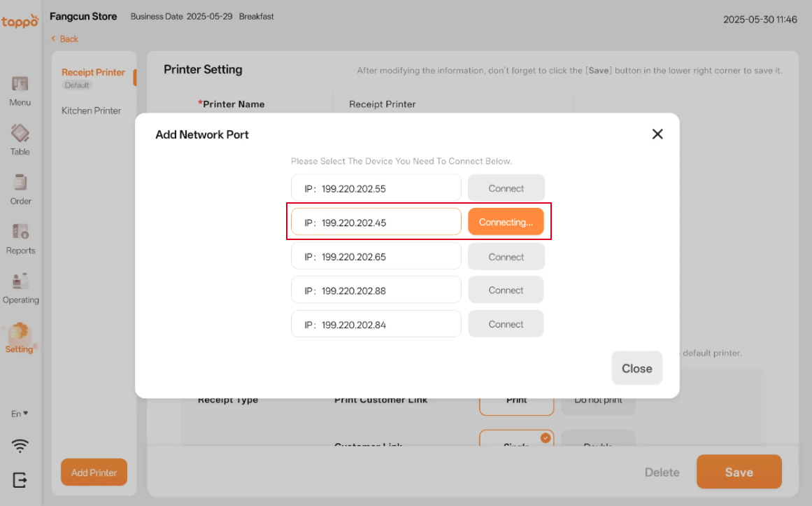This screenshot has height=506, width=812.
Task: Connect to IP 199.220.202.84
Action: 506,324
